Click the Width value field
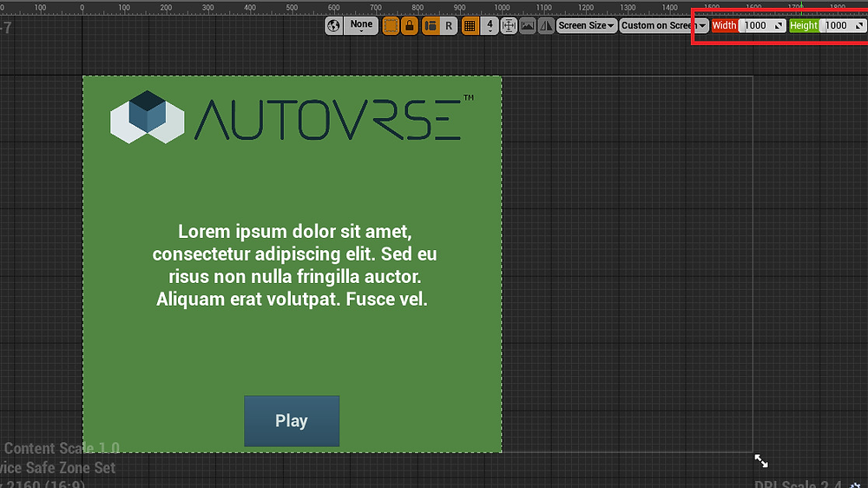Viewport: 868px width, 488px height. 763,25
